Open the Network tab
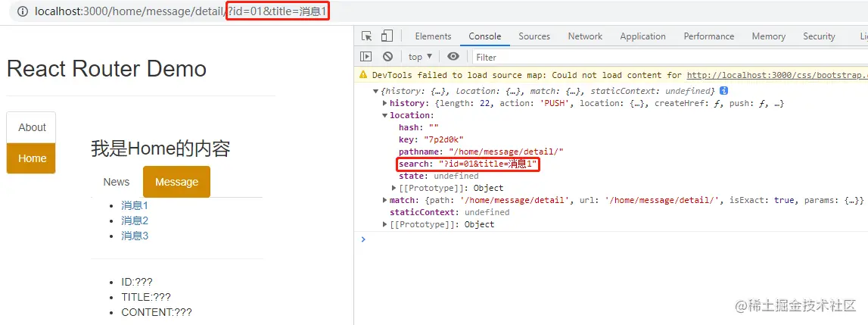This screenshot has height=325, width=868. [585, 36]
